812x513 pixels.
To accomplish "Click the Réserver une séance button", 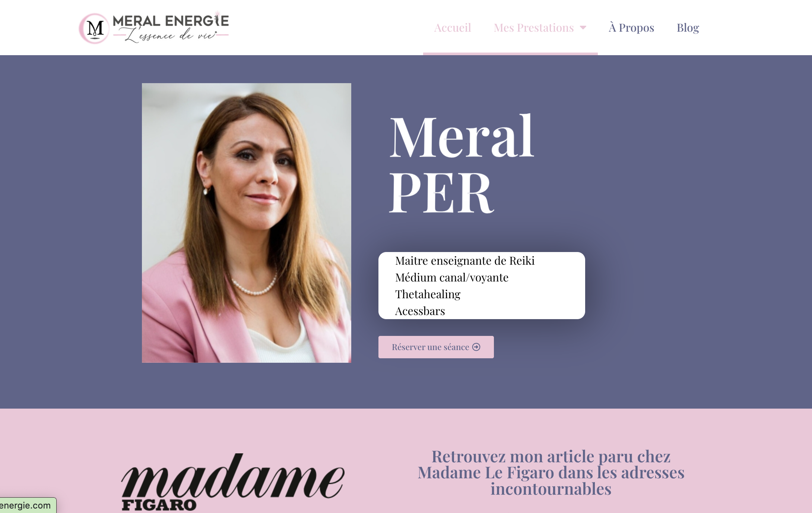I will [x=436, y=347].
